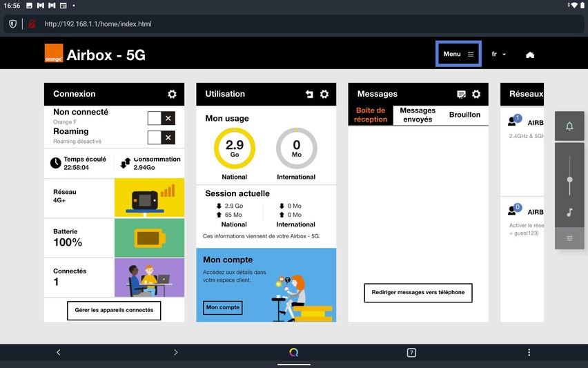Click the Mon usage heading

(x=227, y=119)
